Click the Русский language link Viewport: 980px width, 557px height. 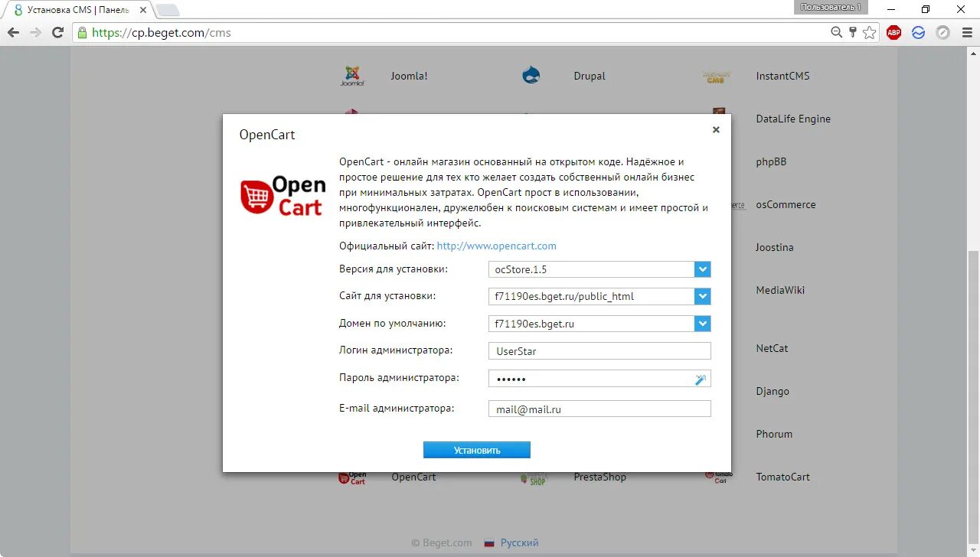(x=519, y=542)
